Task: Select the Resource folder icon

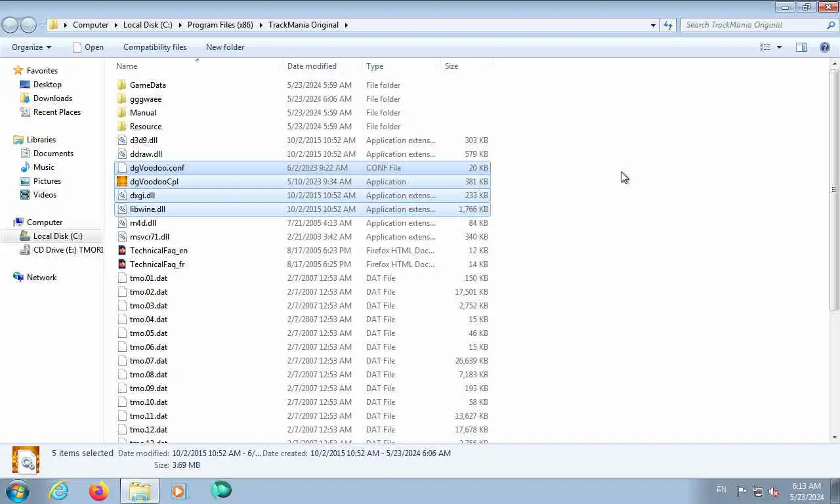Action: (x=121, y=127)
